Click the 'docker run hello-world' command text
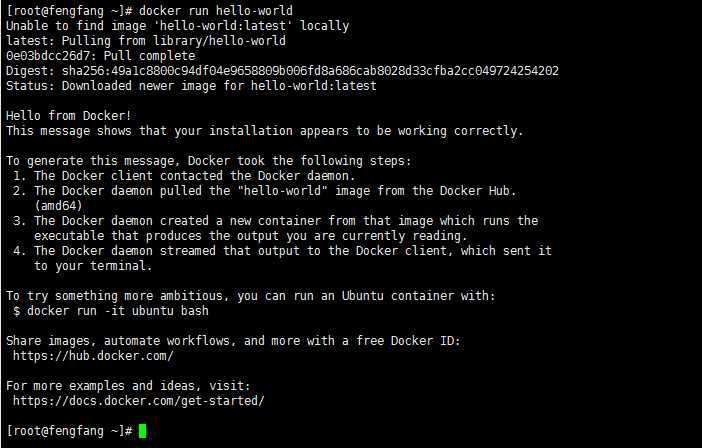This screenshot has width=702, height=448. click(216, 10)
